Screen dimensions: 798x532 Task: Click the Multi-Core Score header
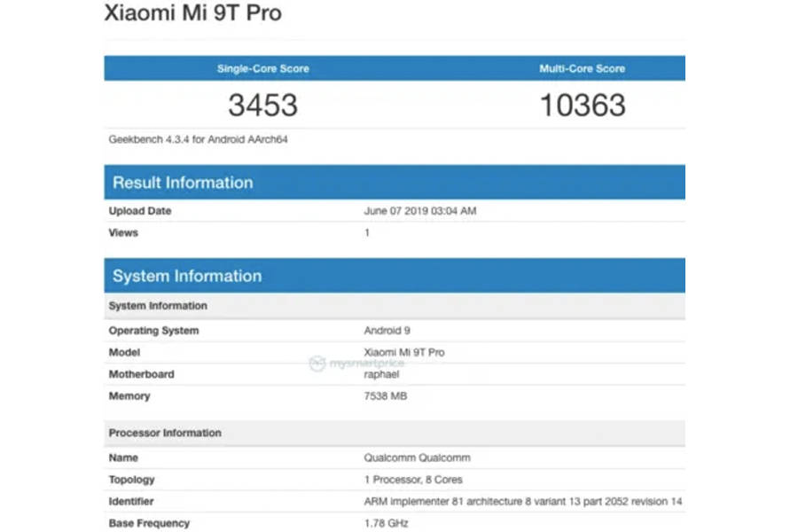(583, 68)
